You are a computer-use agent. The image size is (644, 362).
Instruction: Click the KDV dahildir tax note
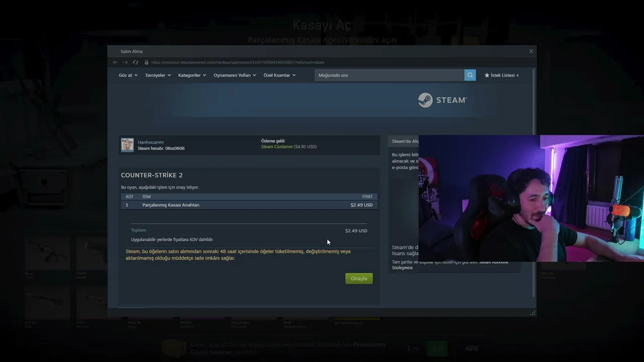coord(172,240)
